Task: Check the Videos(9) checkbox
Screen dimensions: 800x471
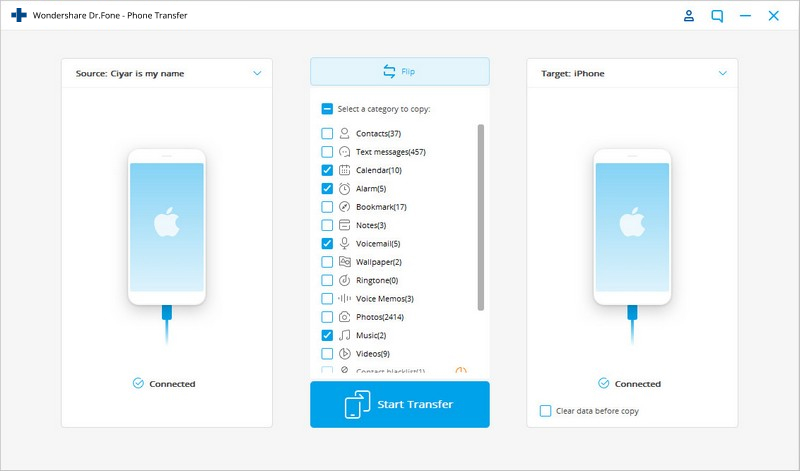Action: tap(327, 354)
